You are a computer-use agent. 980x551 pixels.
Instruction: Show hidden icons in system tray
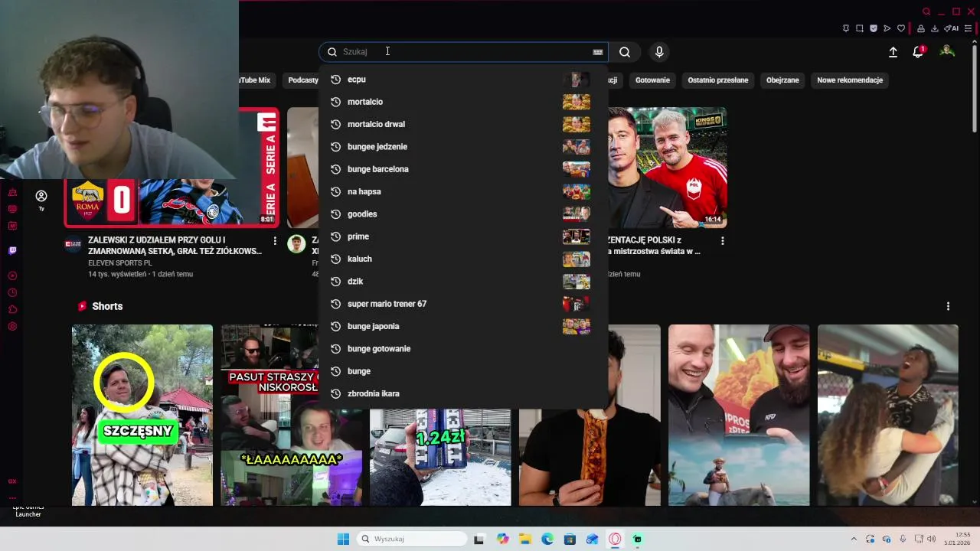coord(854,539)
